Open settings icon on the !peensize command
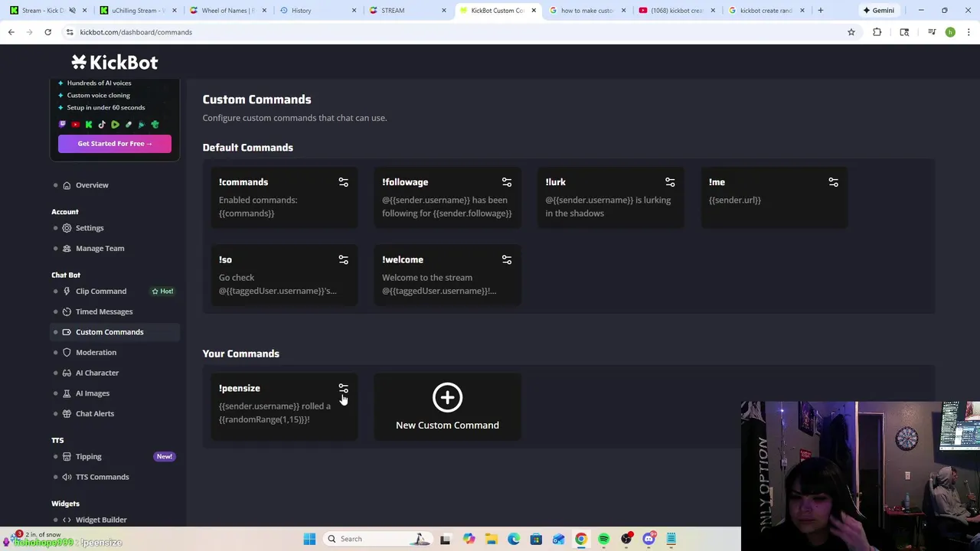This screenshot has height=551, width=980. click(x=343, y=388)
